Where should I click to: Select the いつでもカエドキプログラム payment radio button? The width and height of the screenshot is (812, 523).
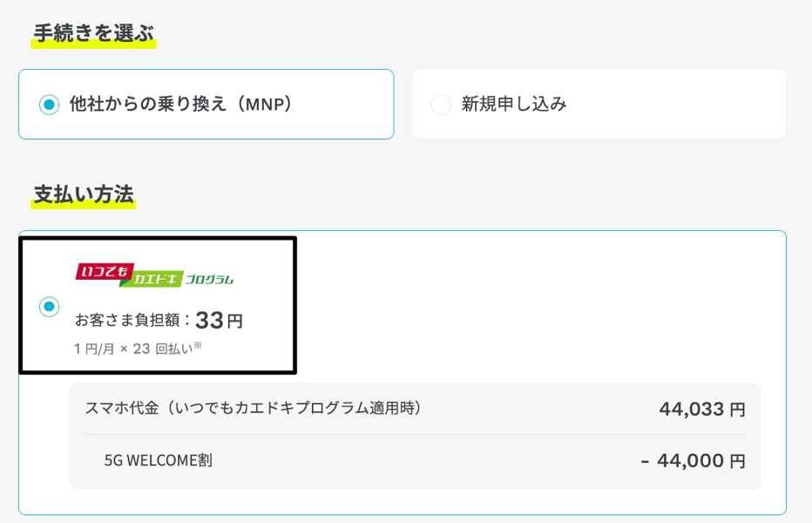tap(49, 307)
